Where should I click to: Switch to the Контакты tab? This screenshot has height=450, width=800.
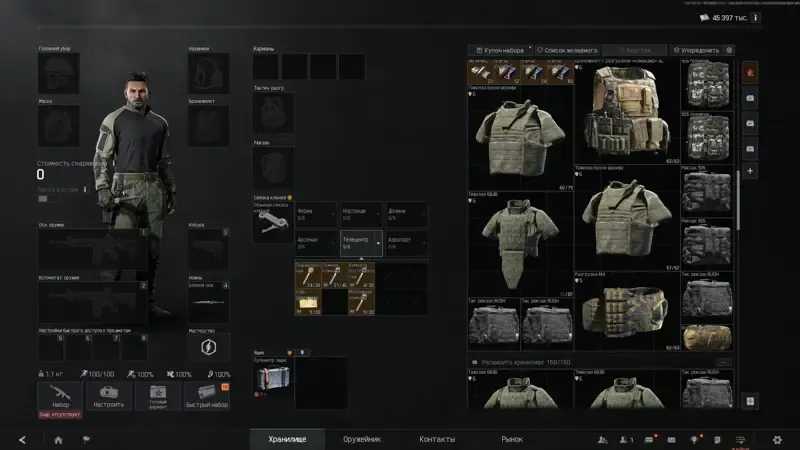tap(437, 439)
